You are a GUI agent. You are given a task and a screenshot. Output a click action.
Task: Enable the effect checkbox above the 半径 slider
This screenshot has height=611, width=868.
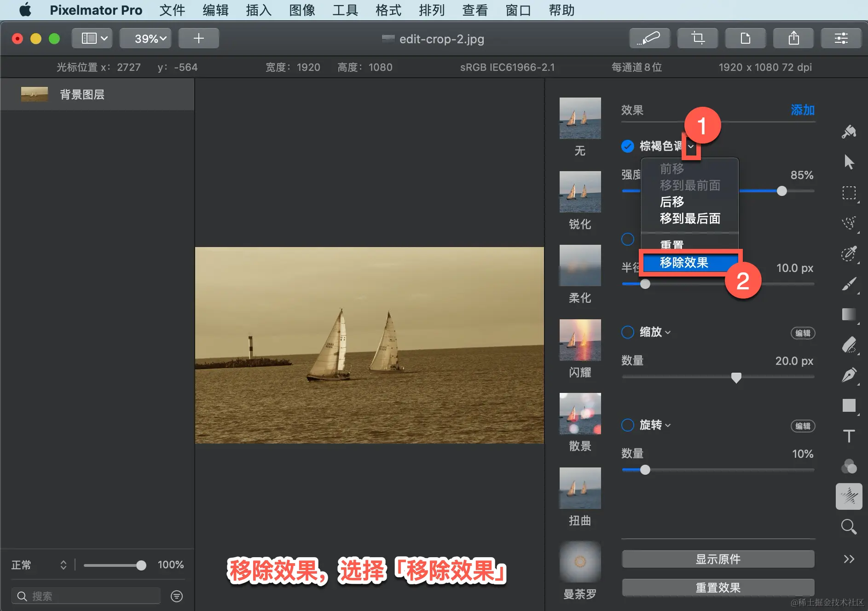click(627, 239)
